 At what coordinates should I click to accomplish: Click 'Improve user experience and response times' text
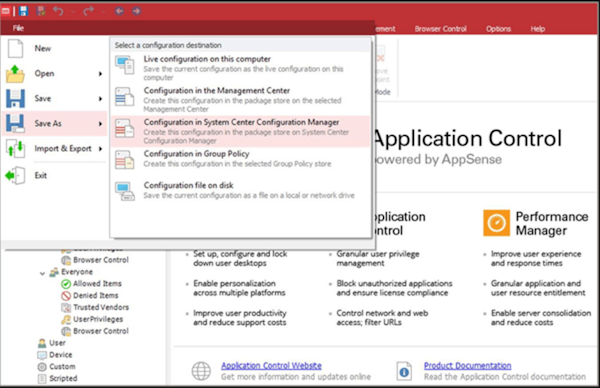536,259
